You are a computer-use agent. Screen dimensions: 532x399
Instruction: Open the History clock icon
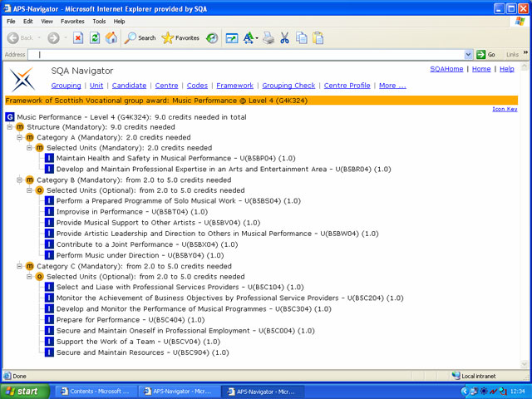[x=212, y=38]
